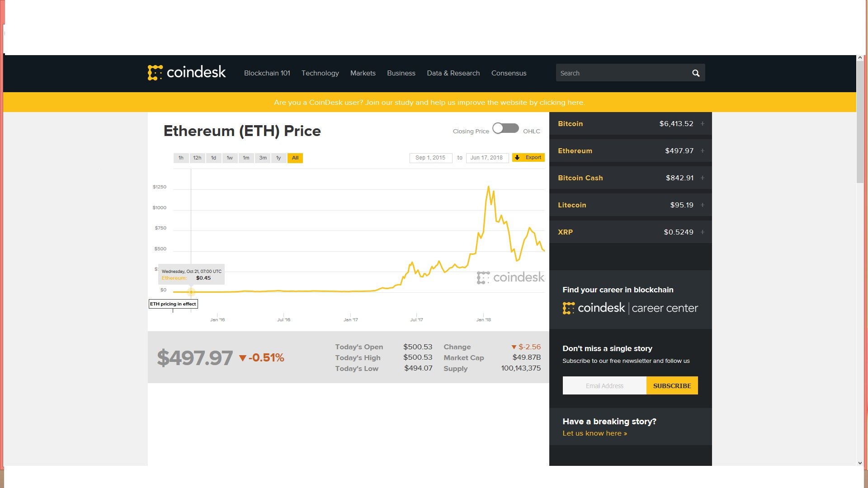Expand the Bitcoin Cash row plus icon
Image resolution: width=868 pixels, height=488 pixels.
(x=703, y=178)
